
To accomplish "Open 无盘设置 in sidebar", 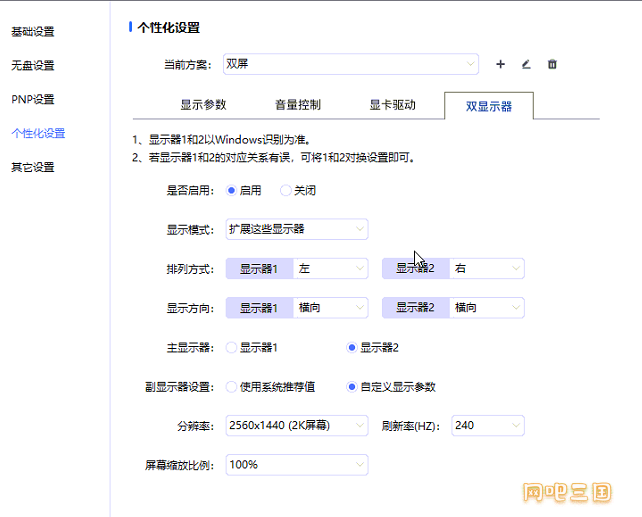I will (x=33, y=65).
